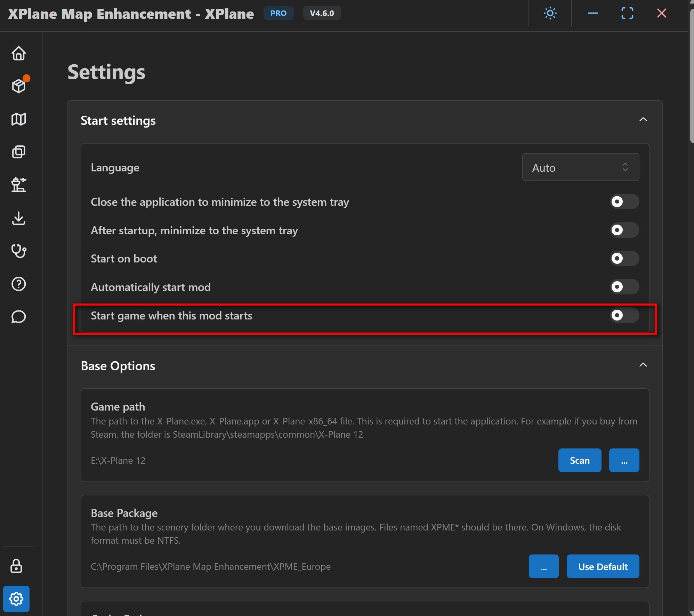The height and width of the screenshot is (616, 694).
Task: Browse for Base Package with the ... button
Action: [544, 566]
